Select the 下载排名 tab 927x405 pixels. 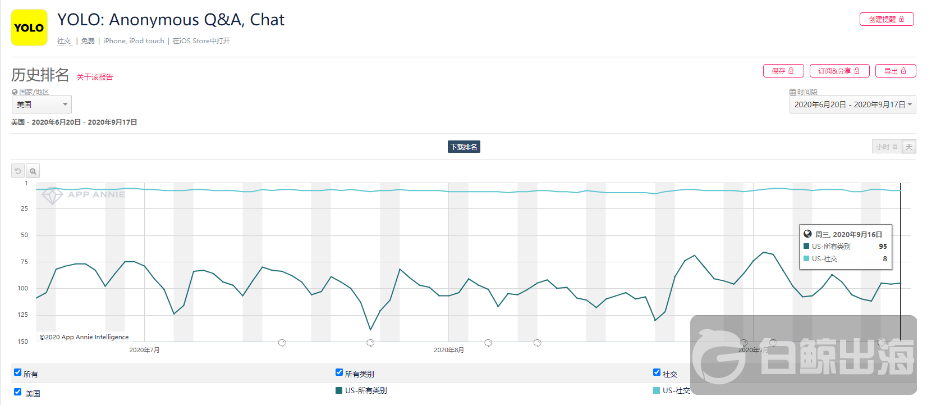(x=463, y=147)
